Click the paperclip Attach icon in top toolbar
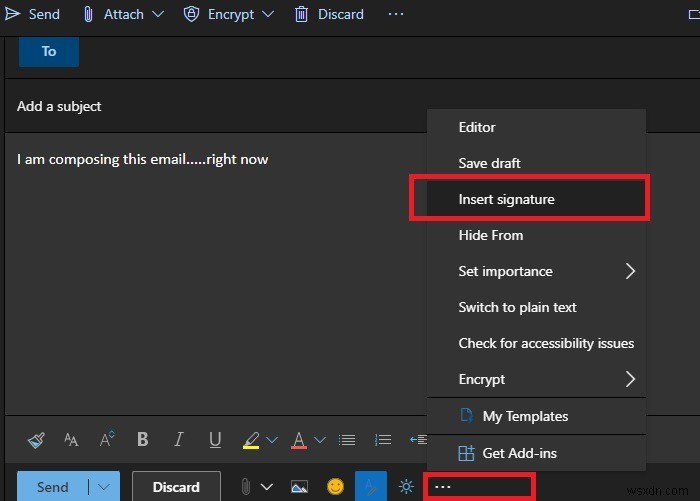Viewport: 700px width, 501px height. point(88,14)
